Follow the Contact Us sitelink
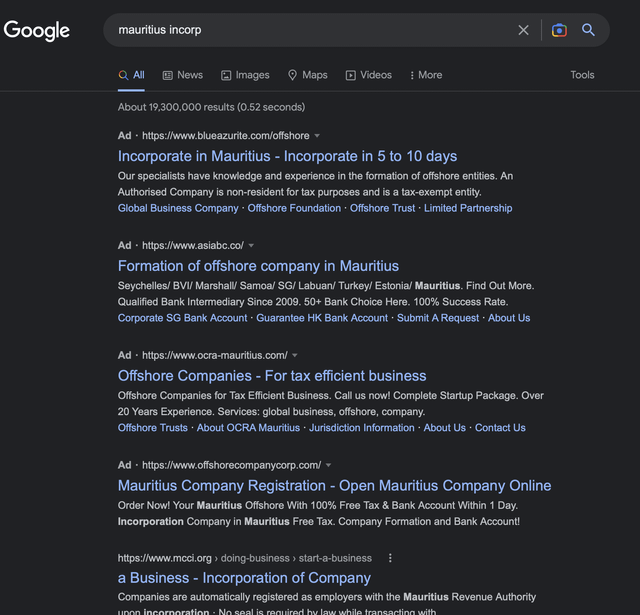Viewport: 640px width, 615px height. coord(500,428)
